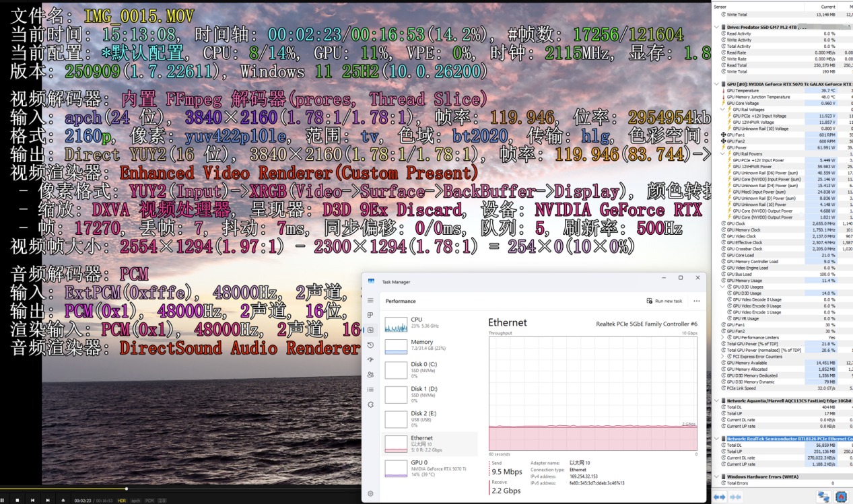Open the Performance page icon in Task Manager
853x504 pixels.
pyautogui.click(x=370, y=330)
